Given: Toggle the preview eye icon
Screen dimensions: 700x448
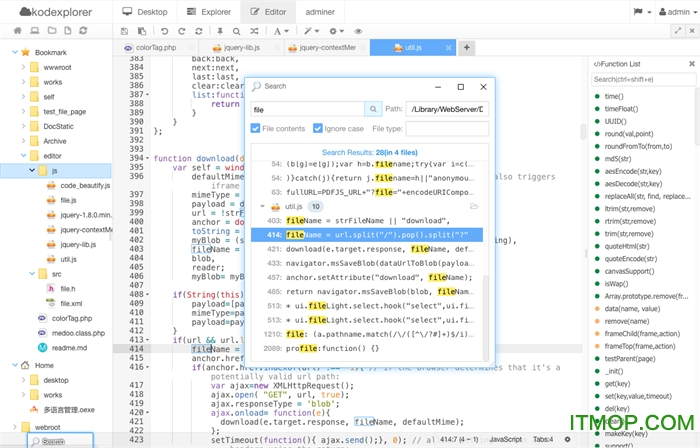Looking at the screenshot, I should (358, 31).
